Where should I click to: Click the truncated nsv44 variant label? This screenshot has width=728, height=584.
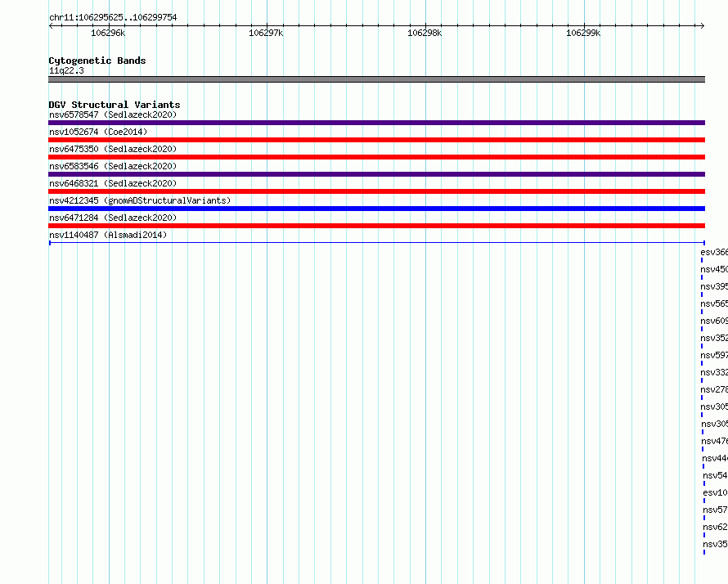[715, 458]
